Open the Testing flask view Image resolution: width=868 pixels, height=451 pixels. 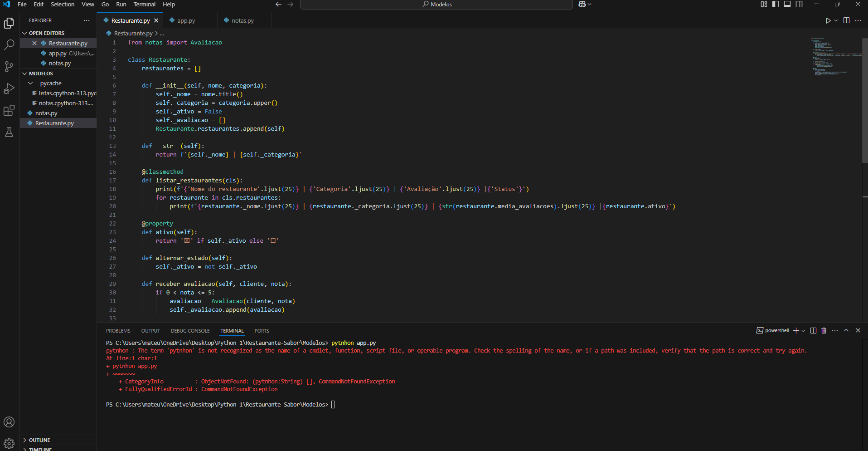(x=9, y=132)
